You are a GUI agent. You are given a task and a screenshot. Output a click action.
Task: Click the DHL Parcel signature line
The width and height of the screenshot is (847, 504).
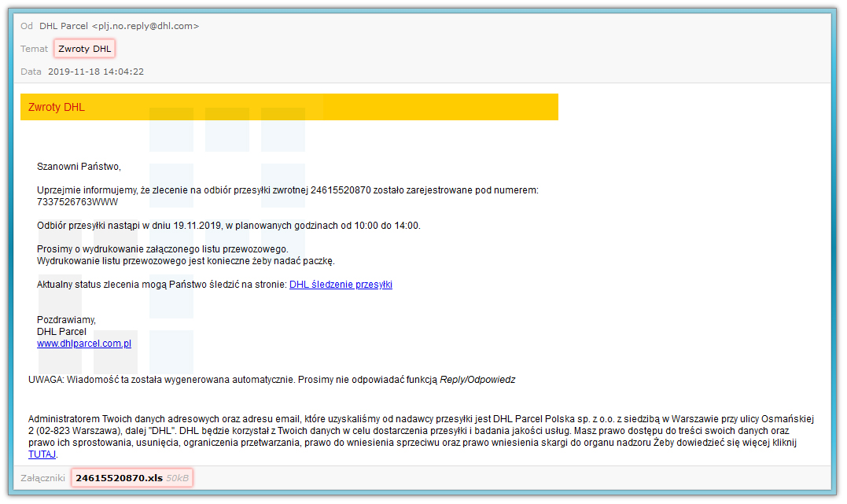(x=61, y=332)
